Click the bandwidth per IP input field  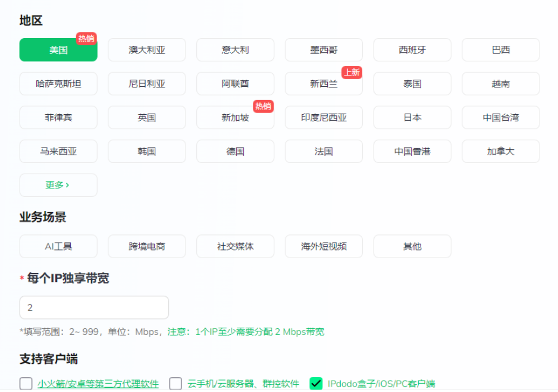[94, 308]
